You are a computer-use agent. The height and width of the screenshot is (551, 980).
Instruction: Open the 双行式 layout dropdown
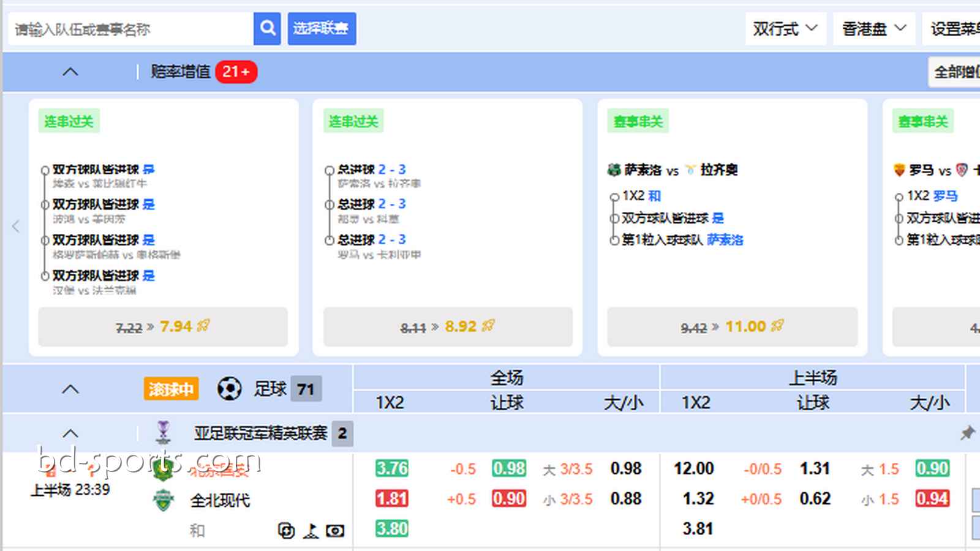click(x=785, y=29)
